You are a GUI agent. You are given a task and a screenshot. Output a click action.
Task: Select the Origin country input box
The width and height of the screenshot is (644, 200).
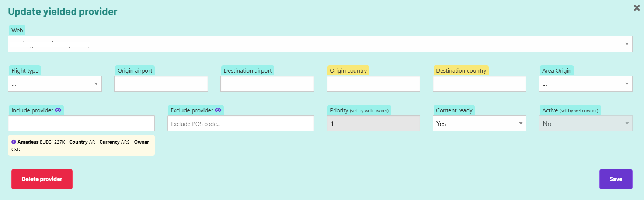tap(373, 84)
